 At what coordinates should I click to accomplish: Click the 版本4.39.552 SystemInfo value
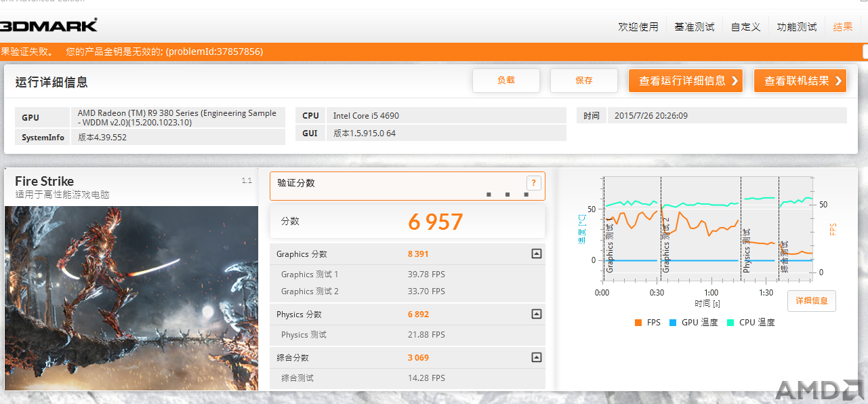coord(102,137)
